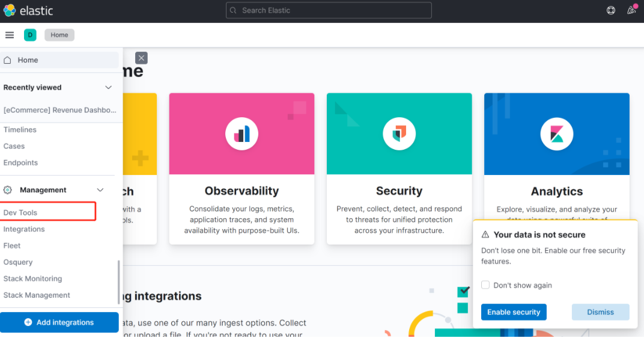Click the Observability bar chart icon
Screen dimensions: 644x344
click(x=241, y=134)
